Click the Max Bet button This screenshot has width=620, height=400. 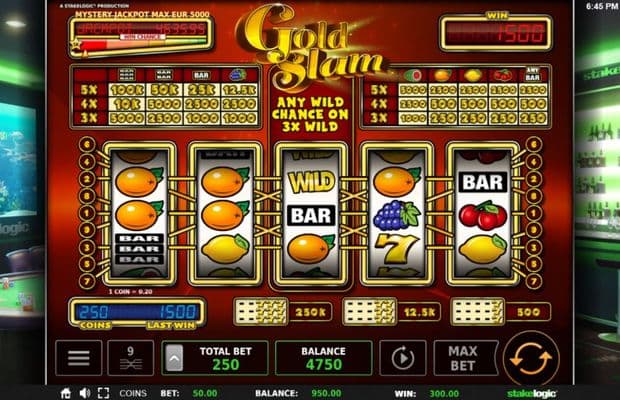[x=463, y=358]
